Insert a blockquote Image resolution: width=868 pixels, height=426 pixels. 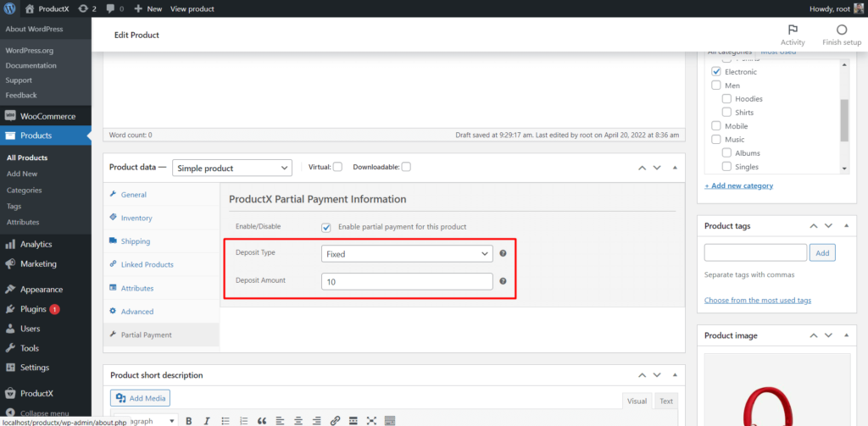point(262,421)
